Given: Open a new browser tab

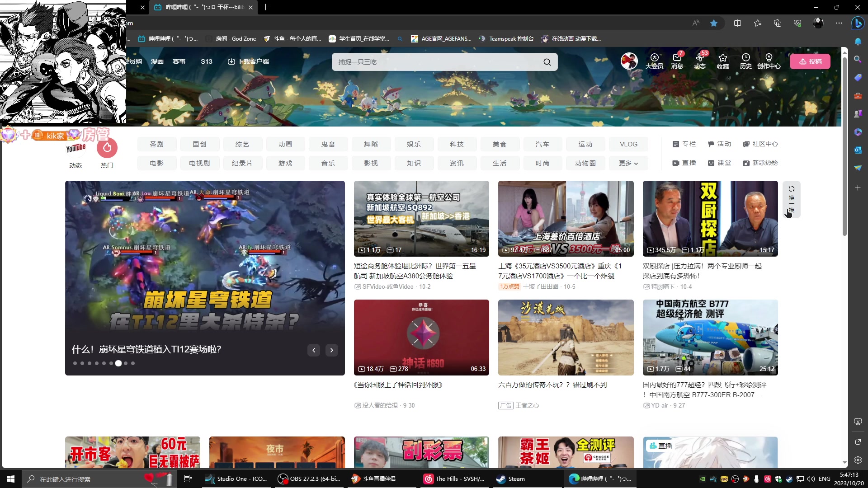Looking at the screenshot, I should [x=266, y=7].
